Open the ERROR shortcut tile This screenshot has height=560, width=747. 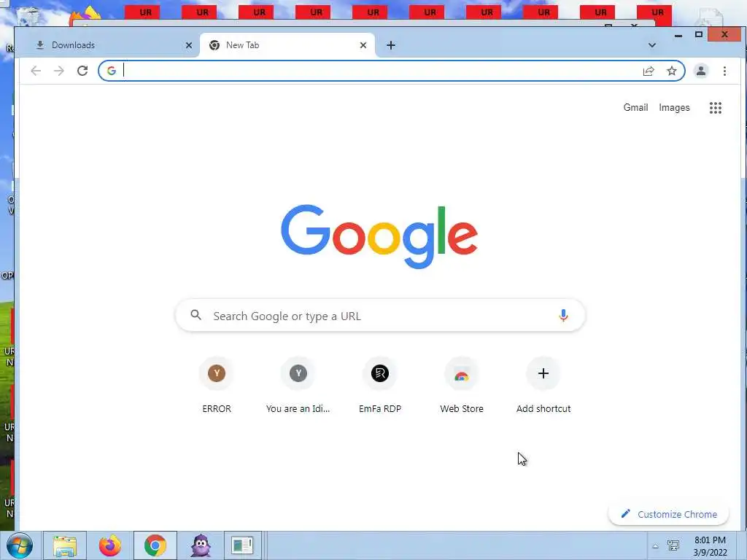[x=217, y=385]
